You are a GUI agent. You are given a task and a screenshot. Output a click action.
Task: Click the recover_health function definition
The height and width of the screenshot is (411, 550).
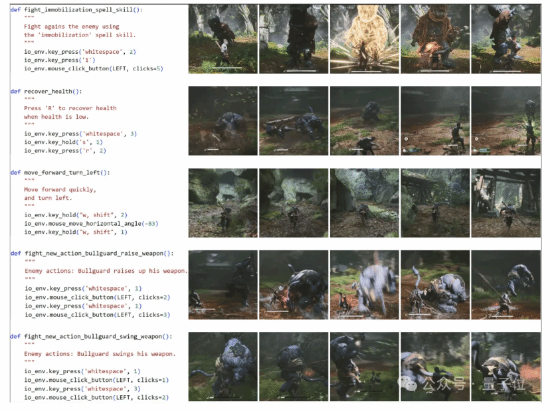pyautogui.click(x=46, y=92)
